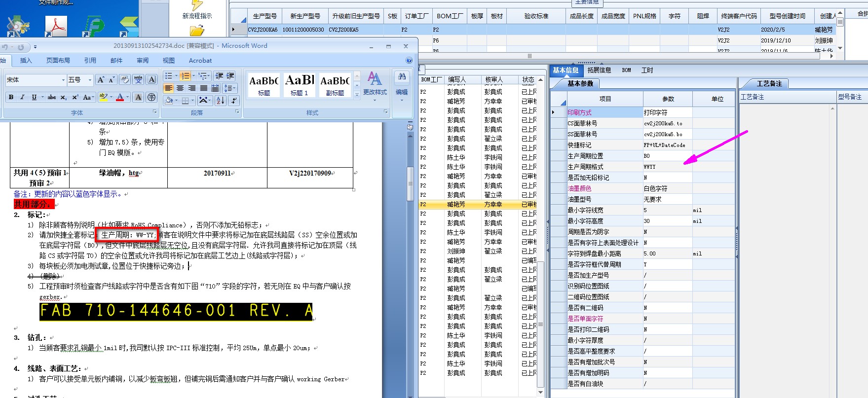Open the Acrobat ribbon tab

coord(200,60)
